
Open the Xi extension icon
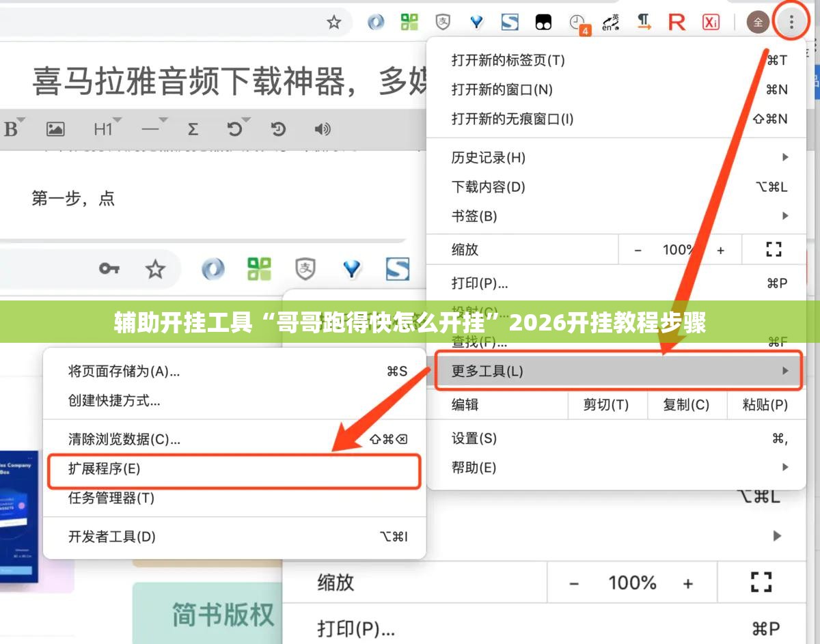pyautogui.click(x=711, y=22)
